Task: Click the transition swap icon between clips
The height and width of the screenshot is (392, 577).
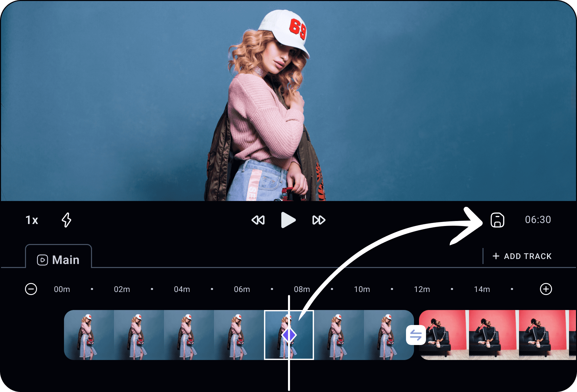Action: pos(416,335)
